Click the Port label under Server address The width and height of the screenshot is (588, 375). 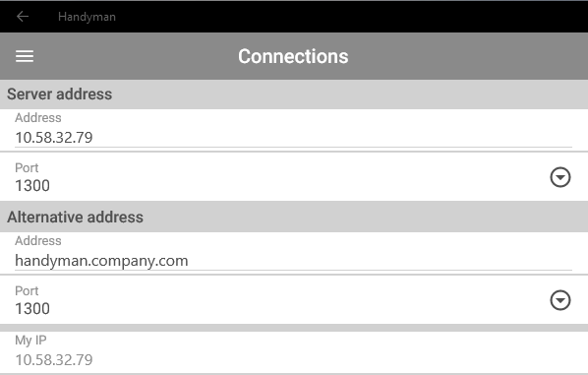coord(27,167)
